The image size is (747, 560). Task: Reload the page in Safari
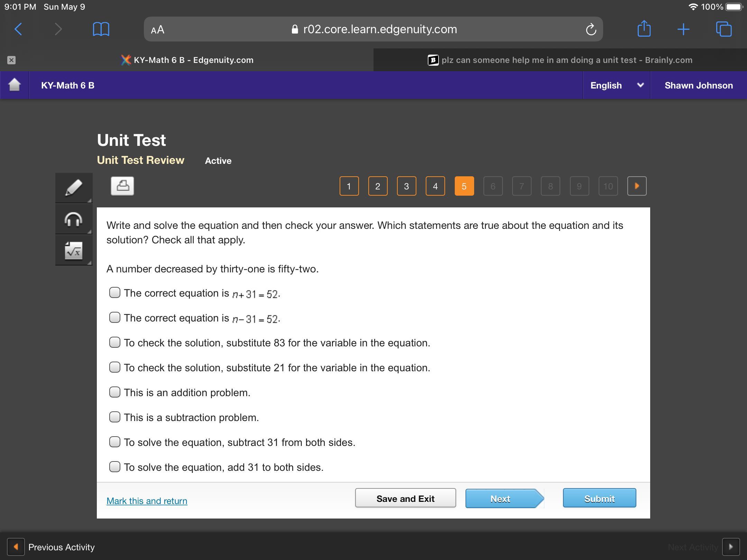click(591, 29)
